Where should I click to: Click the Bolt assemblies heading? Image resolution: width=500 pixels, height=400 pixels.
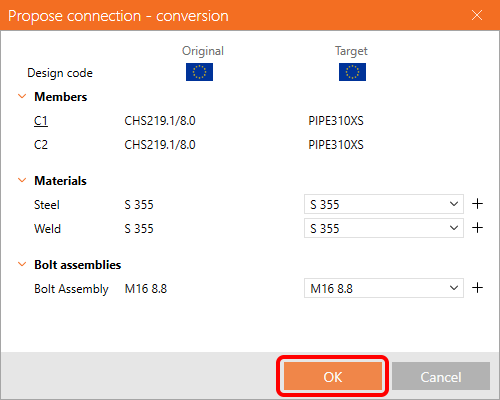78,265
